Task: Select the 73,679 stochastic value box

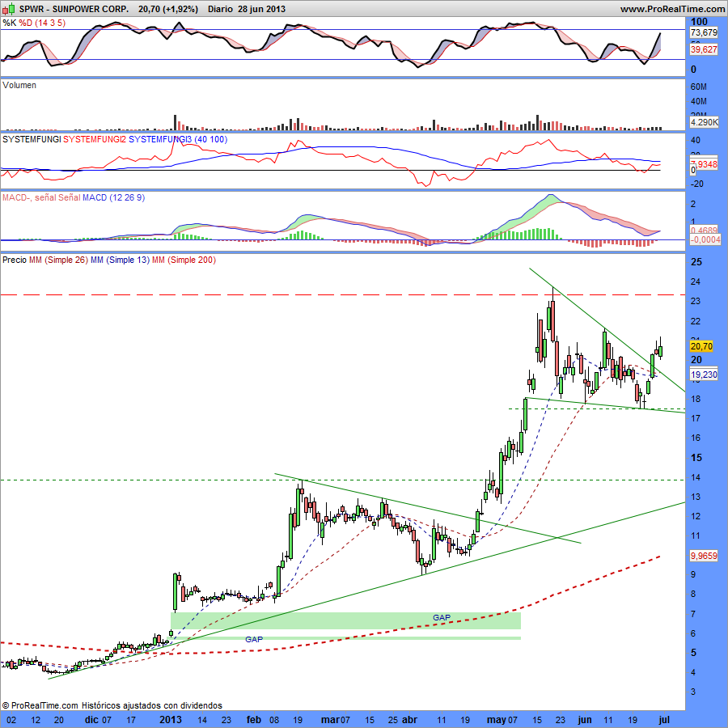Action: point(704,32)
